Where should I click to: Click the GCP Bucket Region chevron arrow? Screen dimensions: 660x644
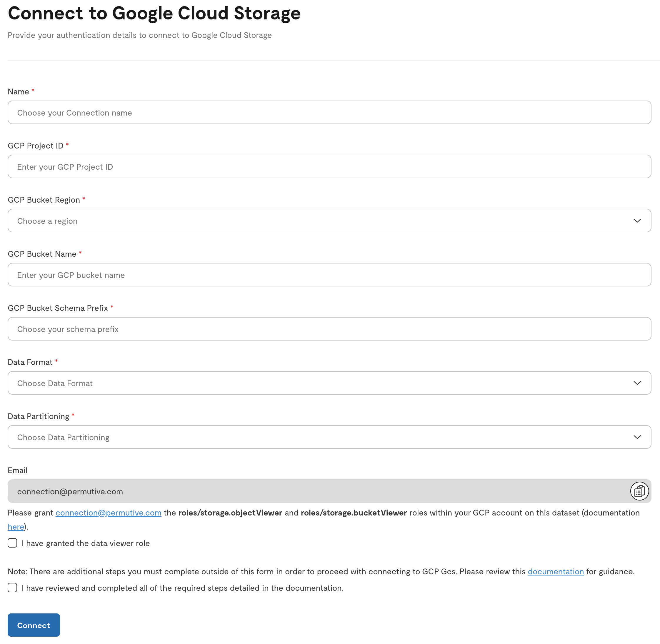pos(637,221)
